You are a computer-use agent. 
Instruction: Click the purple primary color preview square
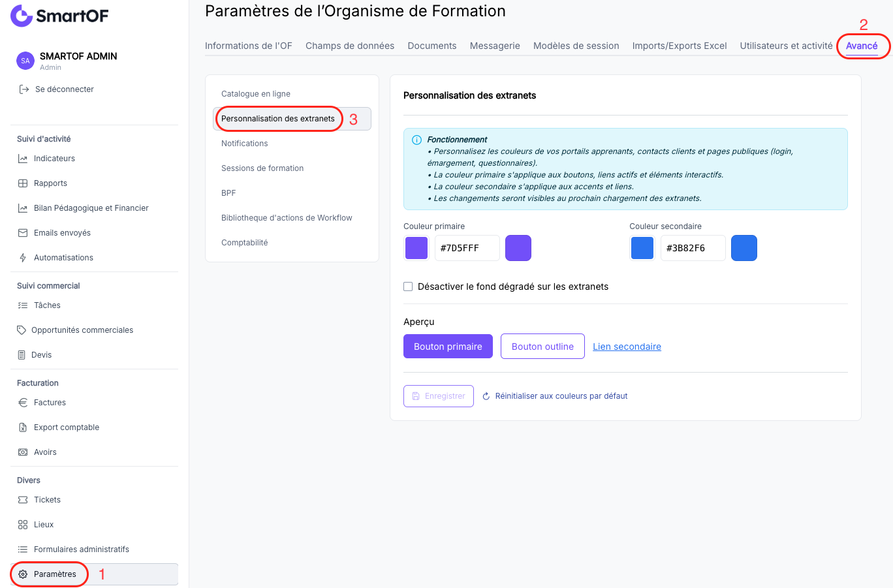[x=518, y=248]
